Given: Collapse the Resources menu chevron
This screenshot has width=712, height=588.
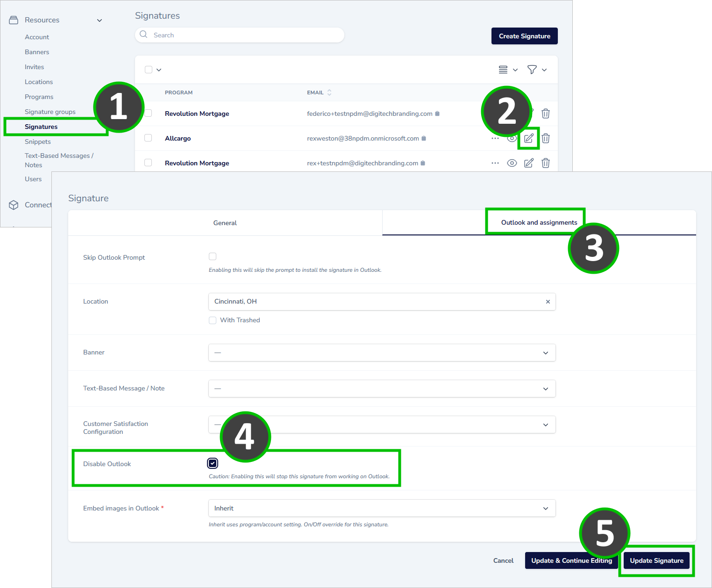Looking at the screenshot, I should point(100,20).
